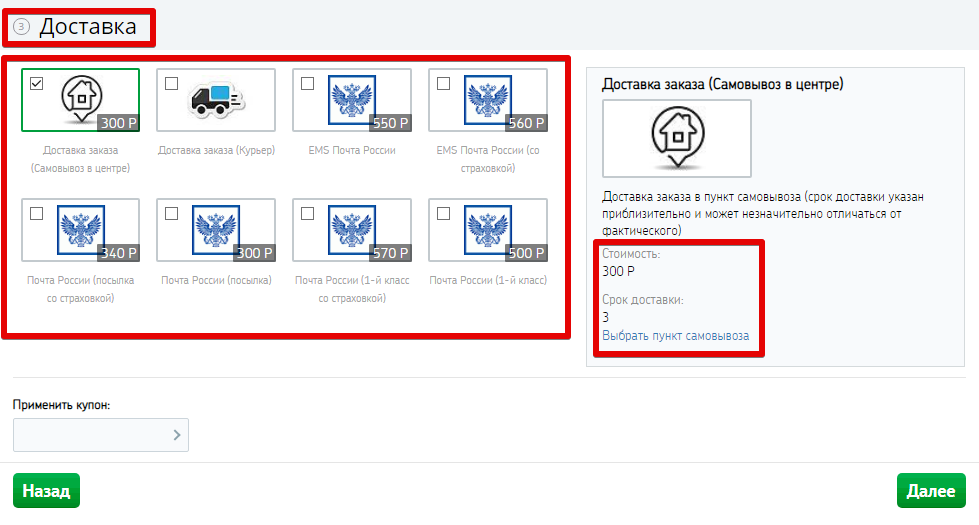Open the Выбрать пункт самовывоза link
The height and width of the screenshot is (525, 979).
[x=675, y=336]
